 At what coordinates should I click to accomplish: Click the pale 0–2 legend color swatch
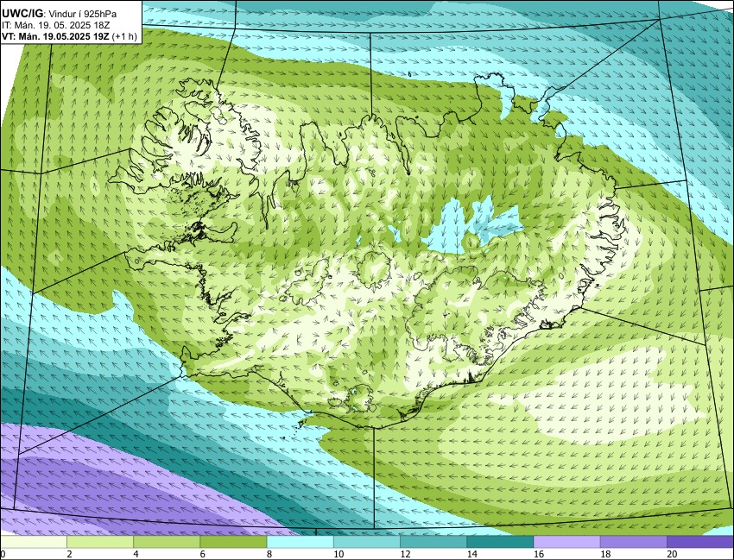coord(34,542)
